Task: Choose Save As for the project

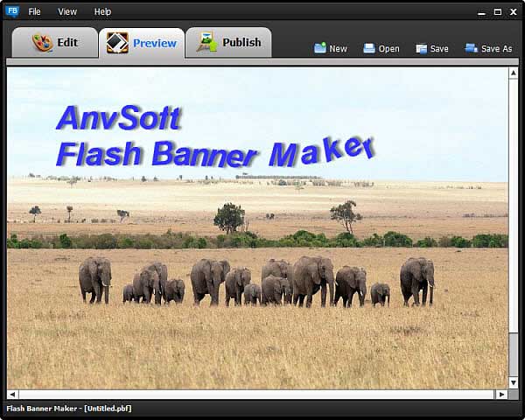Action: pyautogui.click(x=488, y=49)
